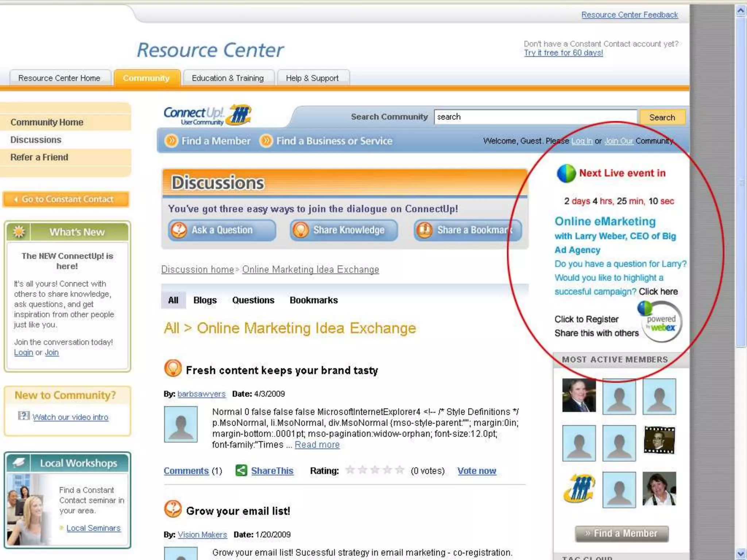Image resolution: width=747 pixels, height=560 pixels.
Task: Click in the Search Community text field
Action: (x=535, y=117)
